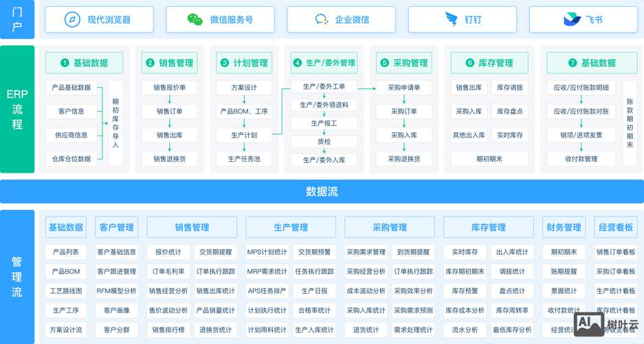Click the number 7 badge in ERP header

click(x=573, y=63)
